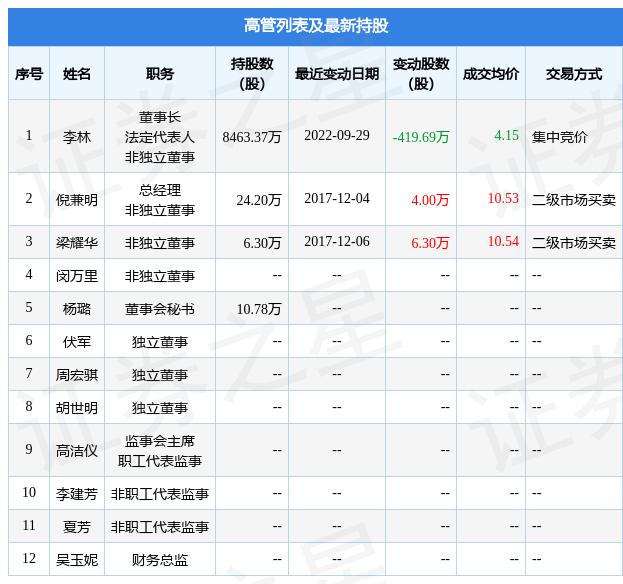
Task: Select the name 李林
Action: pyautogui.click(x=77, y=137)
